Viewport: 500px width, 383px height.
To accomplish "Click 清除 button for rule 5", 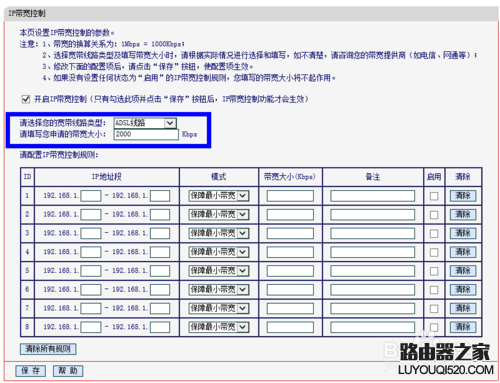I will coord(463,271).
